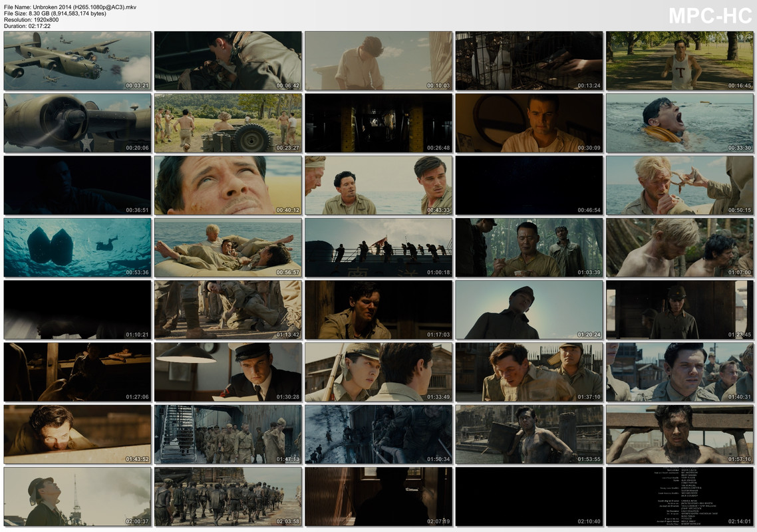Image resolution: width=757 pixels, height=532 pixels.
Task: Open the thumbnail stamped 01:27:06
Action: 77,372
